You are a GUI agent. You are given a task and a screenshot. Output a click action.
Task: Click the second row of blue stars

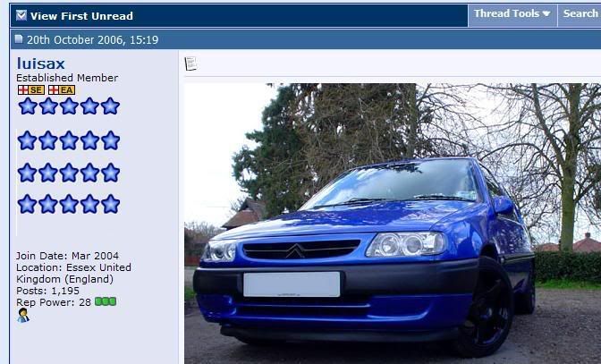(x=69, y=140)
